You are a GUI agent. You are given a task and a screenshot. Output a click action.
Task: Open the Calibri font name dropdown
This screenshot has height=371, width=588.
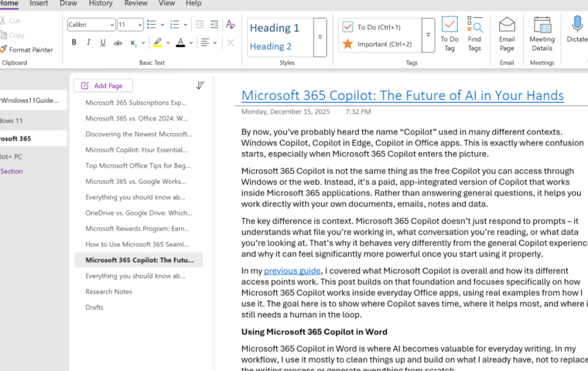[x=111, y=25]
